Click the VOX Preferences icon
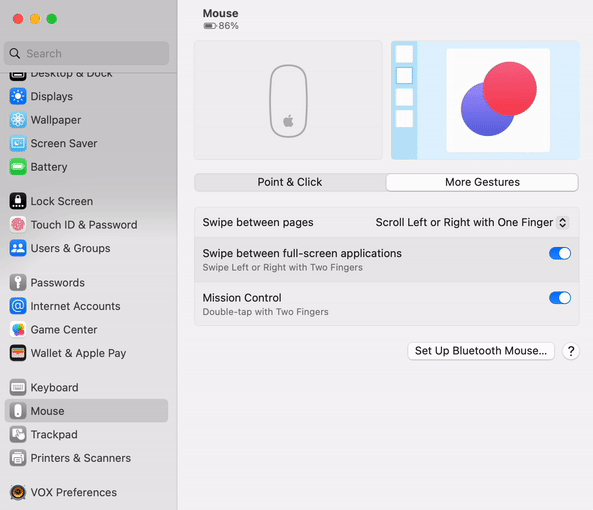Screen dimensions: 593x510 [x=18, y=492]
